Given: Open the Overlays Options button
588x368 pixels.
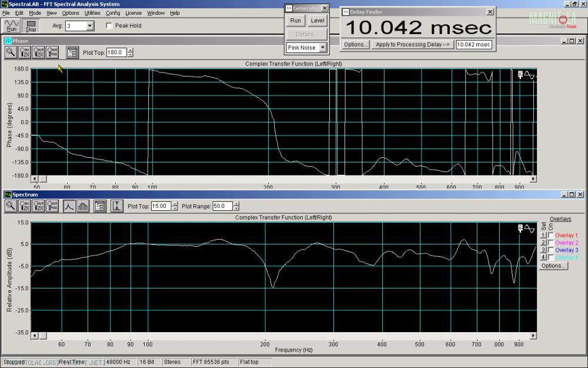Looking at the screenshot, I should tap(553, 266).
